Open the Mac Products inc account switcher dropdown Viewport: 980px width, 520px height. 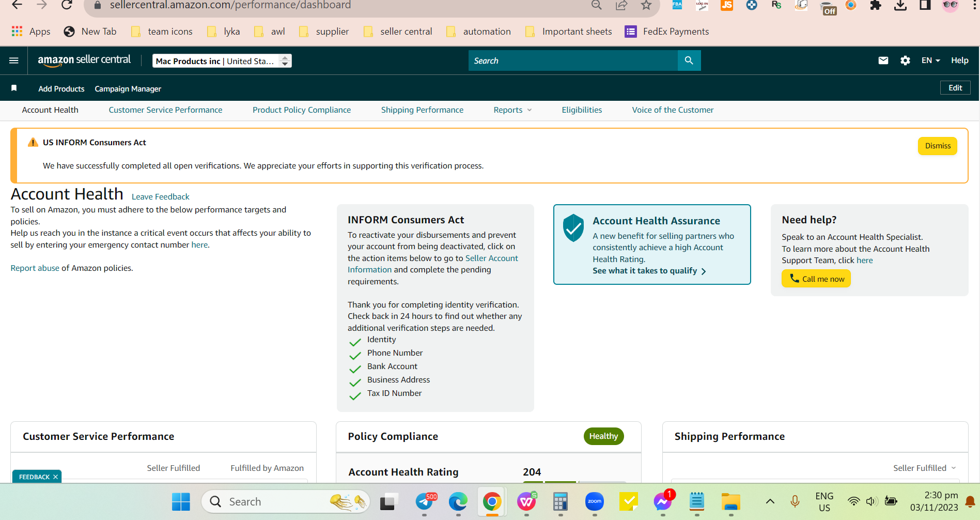[222, 61]
